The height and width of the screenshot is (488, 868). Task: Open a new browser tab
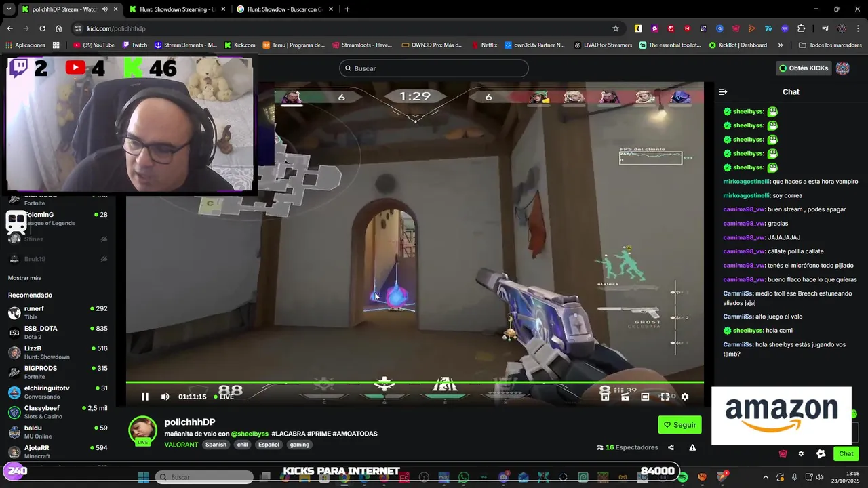[347, 9]
